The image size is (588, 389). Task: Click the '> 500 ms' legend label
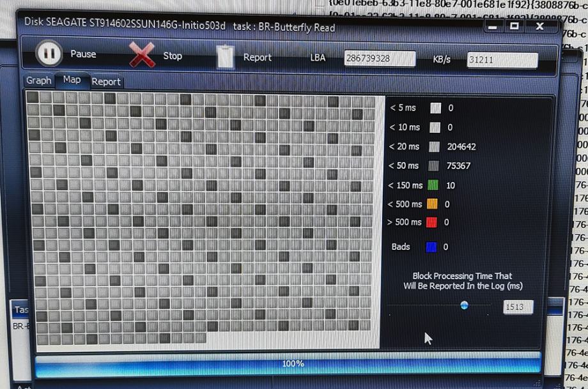(x=404, y=222)
